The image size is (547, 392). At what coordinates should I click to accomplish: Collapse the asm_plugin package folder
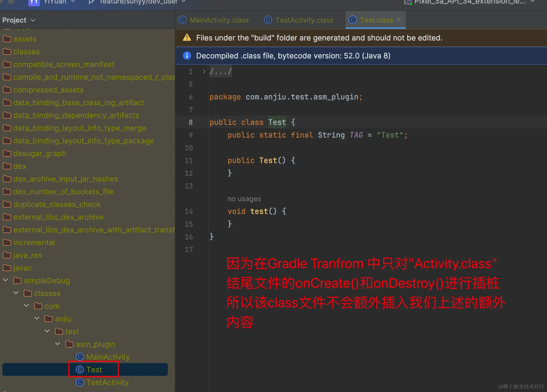58,344
